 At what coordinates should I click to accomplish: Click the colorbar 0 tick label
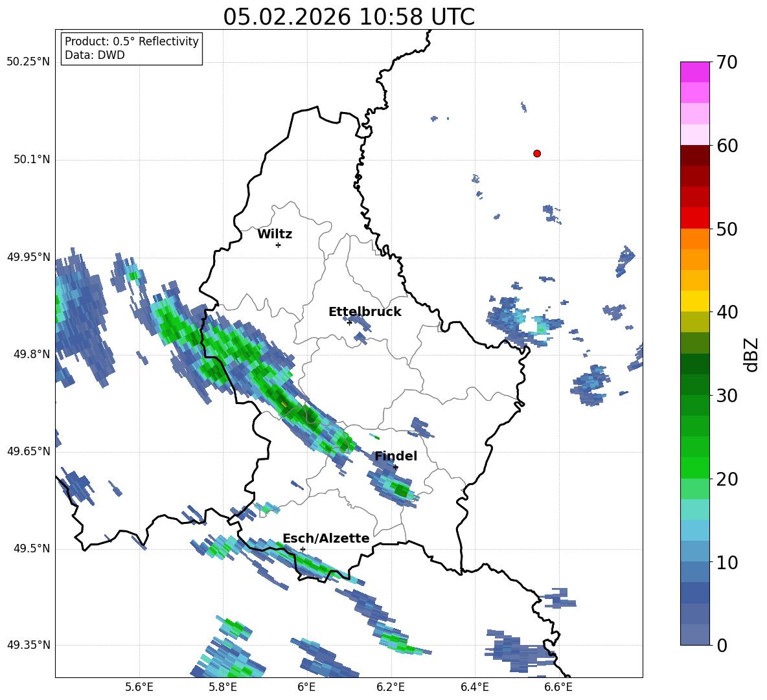click(x=722, y=646)
